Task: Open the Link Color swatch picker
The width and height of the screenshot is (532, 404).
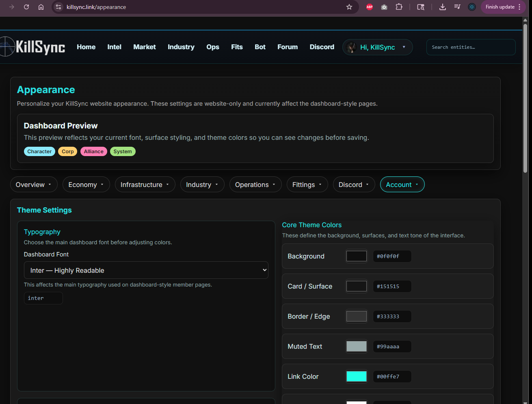Action: [356, 376]
